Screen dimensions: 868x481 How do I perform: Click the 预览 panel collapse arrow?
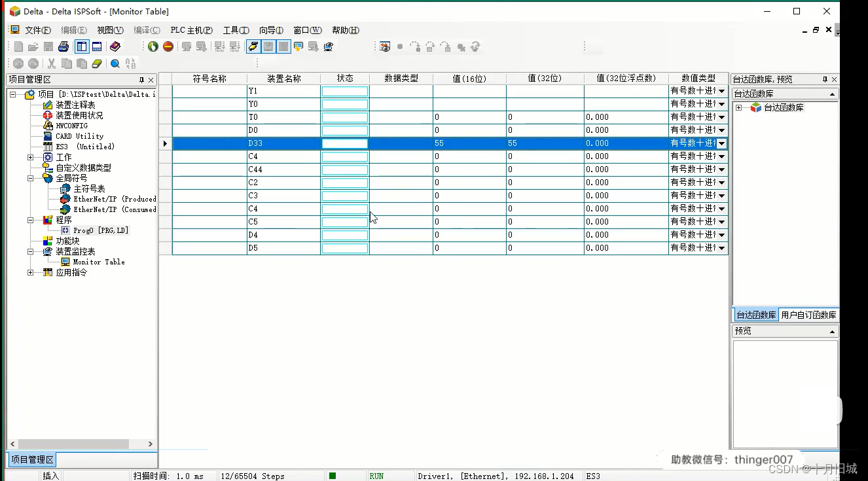tap(833, 332)
